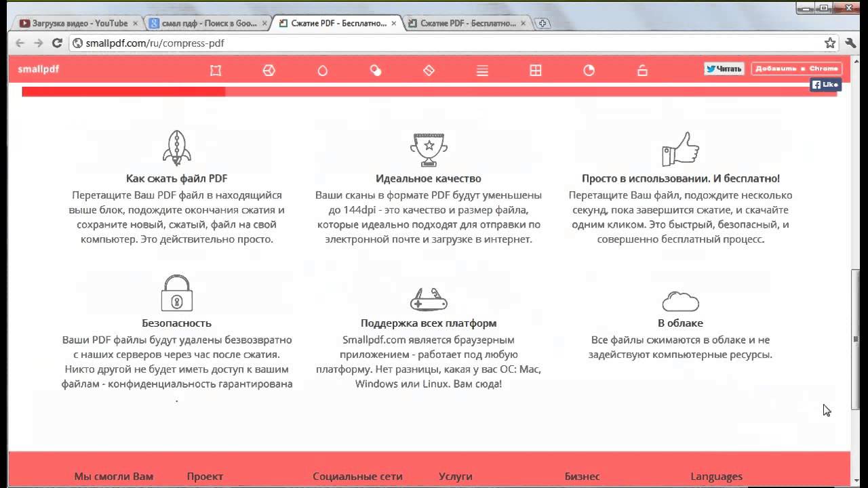Click the footer heading Проект

[205, 476]
